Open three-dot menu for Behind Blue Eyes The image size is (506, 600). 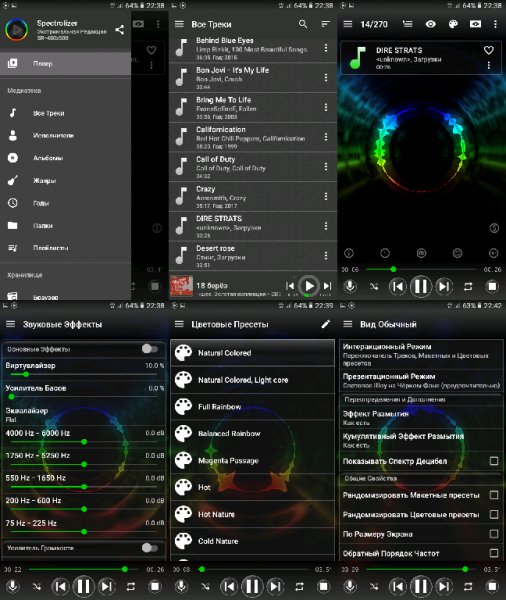point(326,48)
